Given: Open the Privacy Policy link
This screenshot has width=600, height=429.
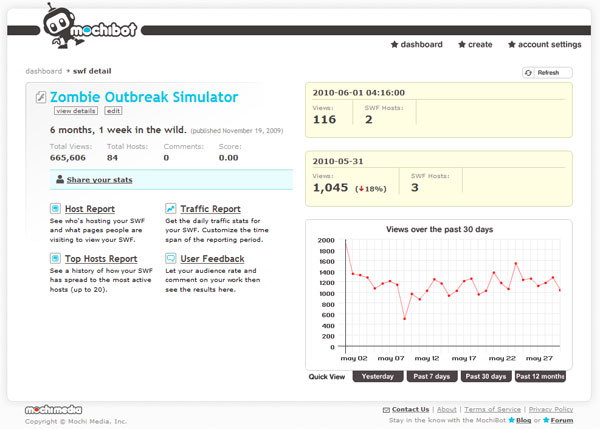Looking at the screenshot, I should [x=551, y=409].
